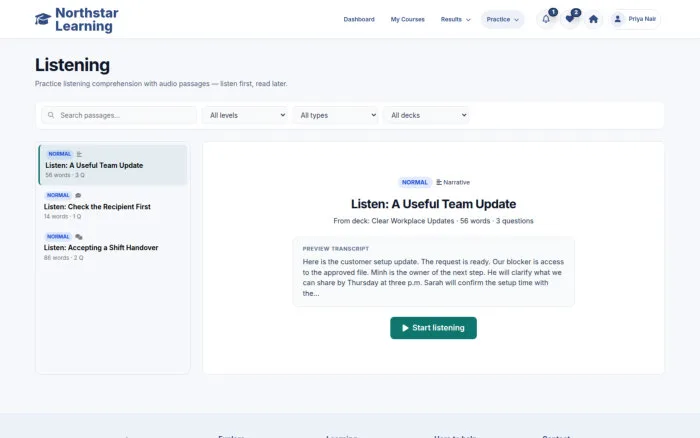Go to My Courses
The height and width of the screenshot is (438, 700).
(408, 19)
